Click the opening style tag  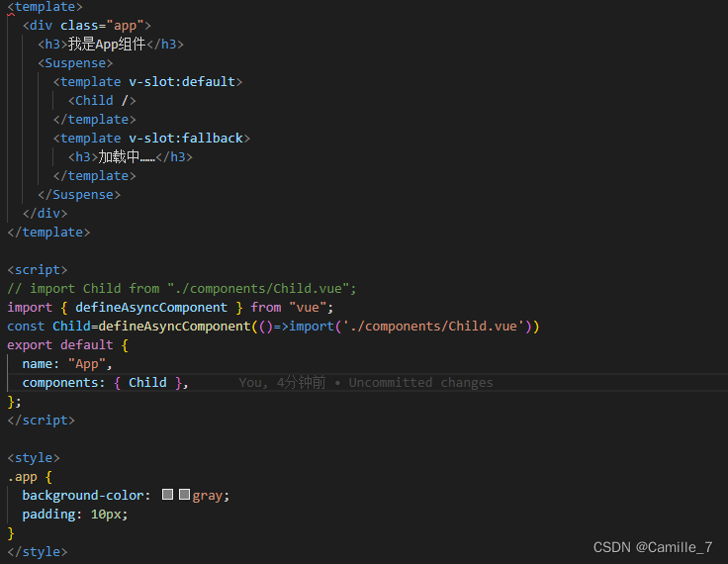pyautogui.click(x=34, y=458)
